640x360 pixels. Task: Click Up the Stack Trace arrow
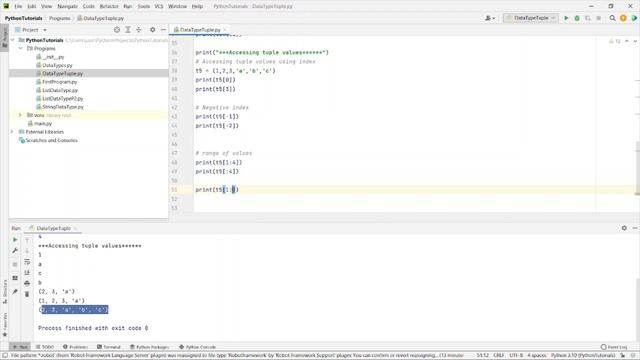point(27,240)
